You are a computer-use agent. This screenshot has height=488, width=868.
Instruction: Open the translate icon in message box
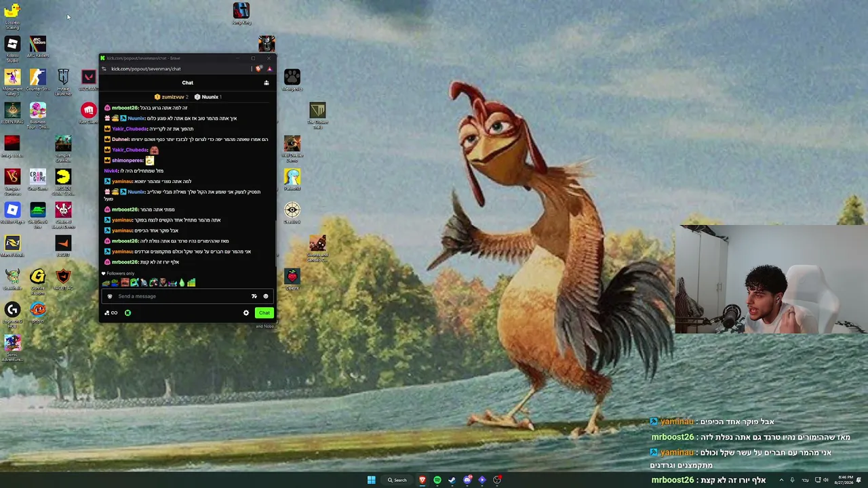coord(254,296)
